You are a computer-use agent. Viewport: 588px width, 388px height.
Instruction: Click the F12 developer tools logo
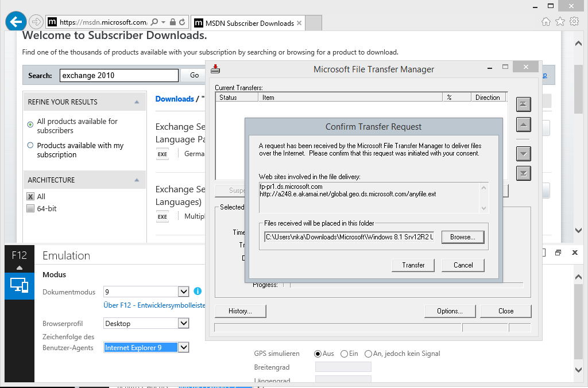point(19,255)
